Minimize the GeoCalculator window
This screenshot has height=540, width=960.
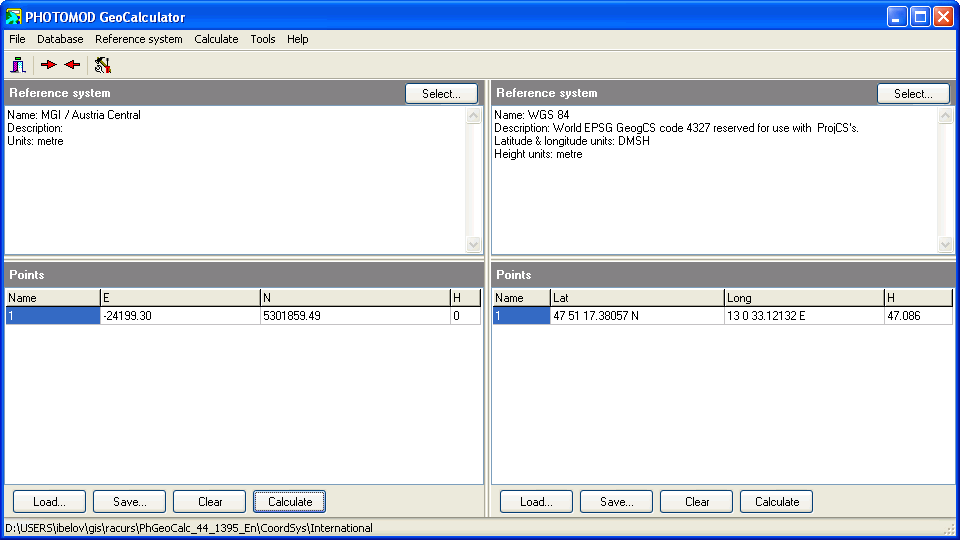897,17
